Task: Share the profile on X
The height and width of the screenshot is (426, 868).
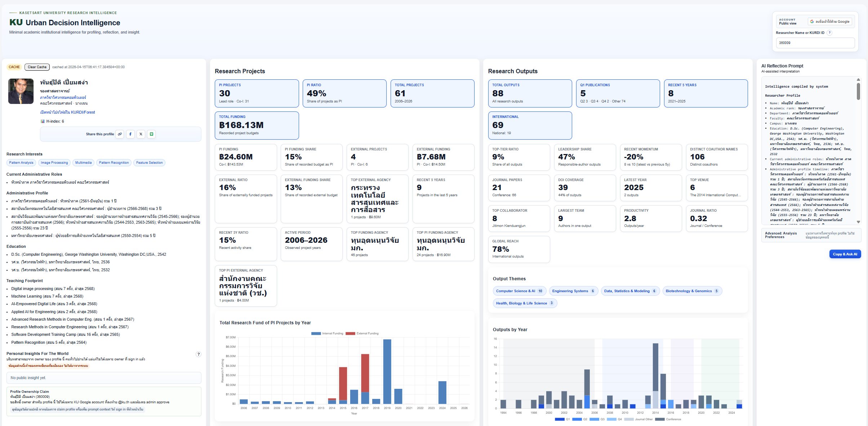Action: [x=141, y=134]
